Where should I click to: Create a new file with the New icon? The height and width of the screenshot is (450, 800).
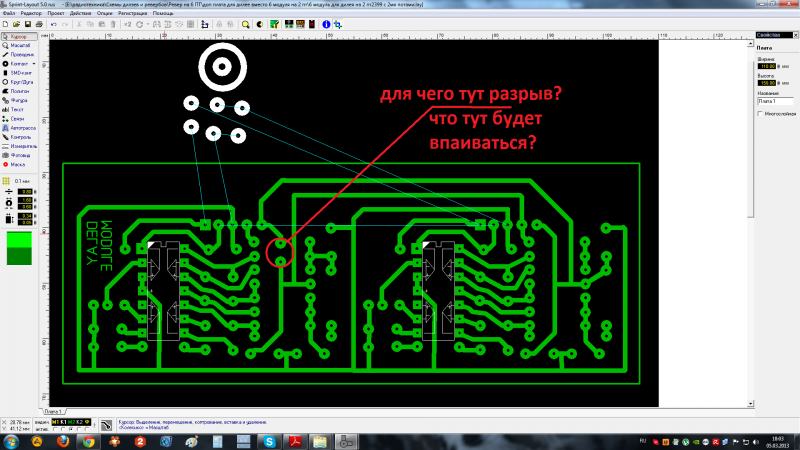6,24
